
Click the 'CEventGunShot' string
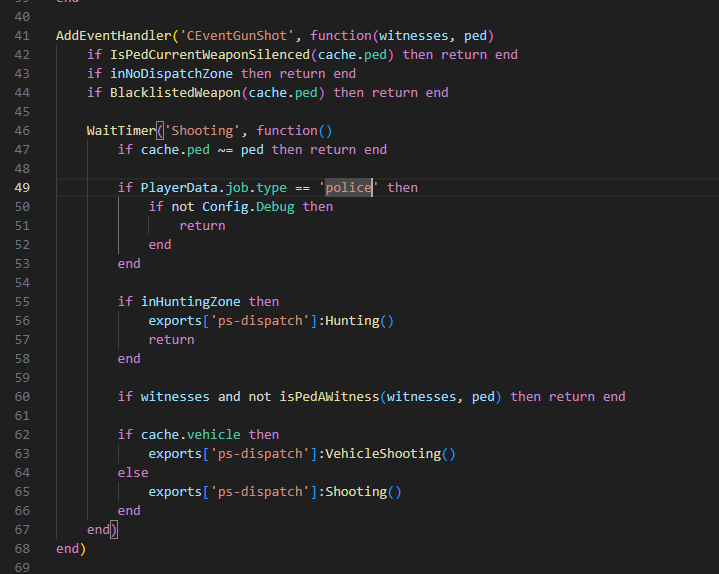[237, 36]
